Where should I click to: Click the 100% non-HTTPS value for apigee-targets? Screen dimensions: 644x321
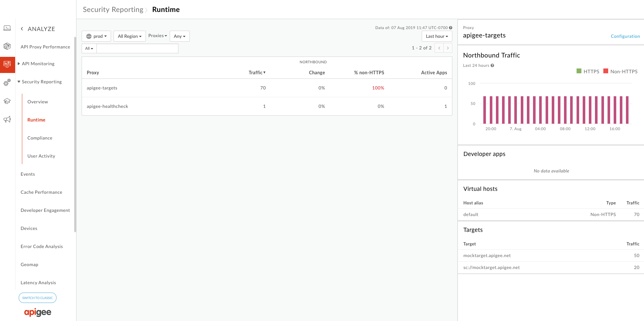coord(378,88)
